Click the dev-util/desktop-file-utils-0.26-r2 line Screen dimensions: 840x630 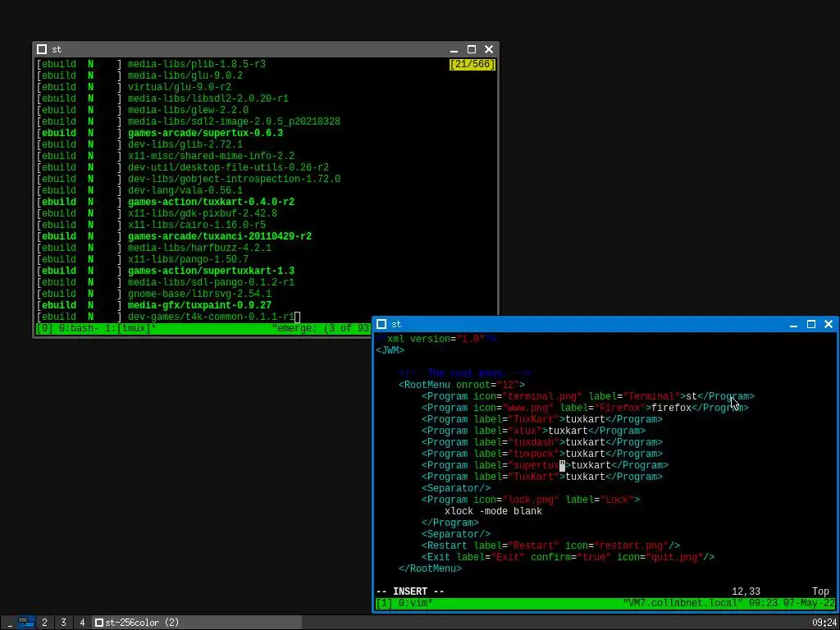[228, 167]
